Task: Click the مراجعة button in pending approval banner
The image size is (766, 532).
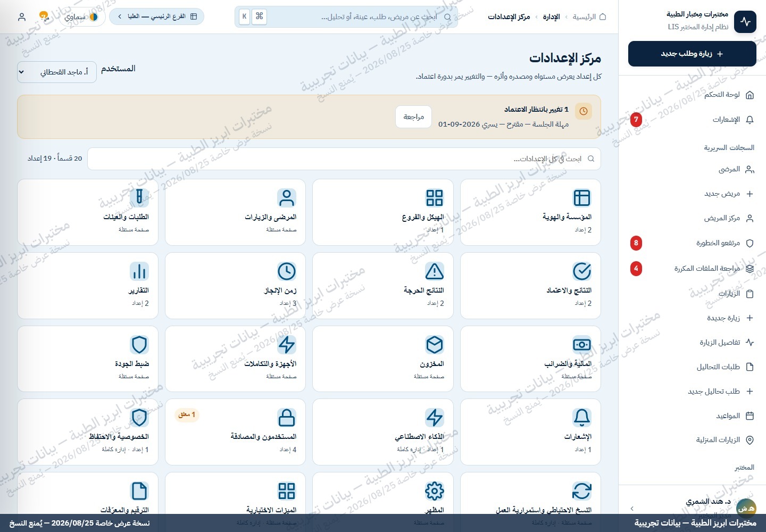Action: coord(413,117)
